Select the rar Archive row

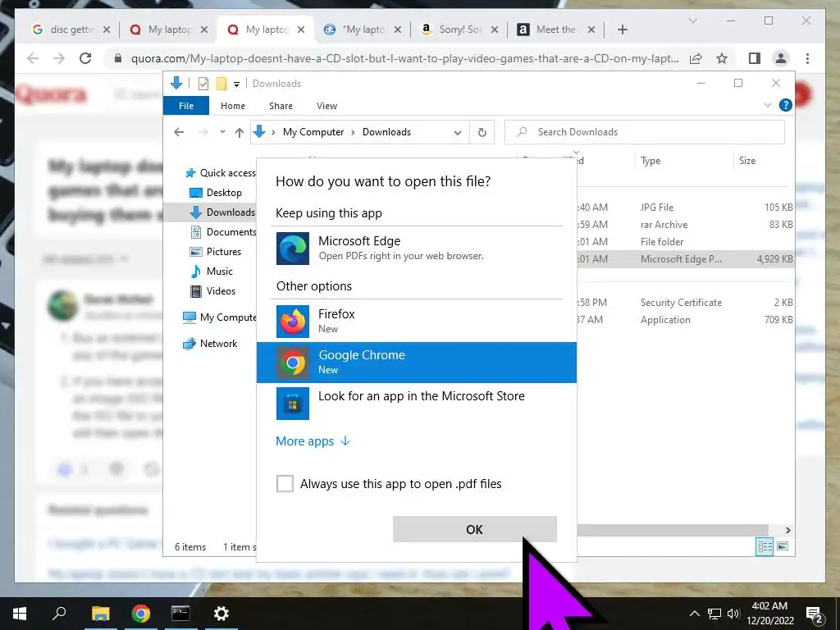tap(685, 225)
